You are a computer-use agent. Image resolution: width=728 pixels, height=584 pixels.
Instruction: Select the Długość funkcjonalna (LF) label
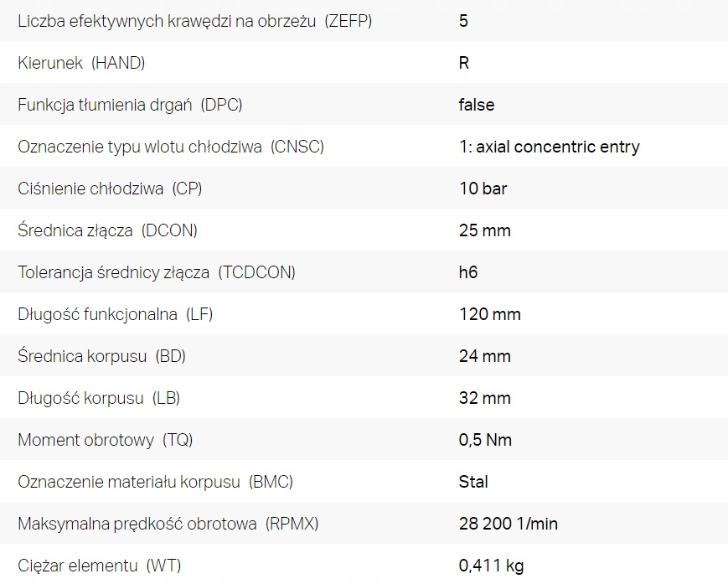tap(113, 314)
